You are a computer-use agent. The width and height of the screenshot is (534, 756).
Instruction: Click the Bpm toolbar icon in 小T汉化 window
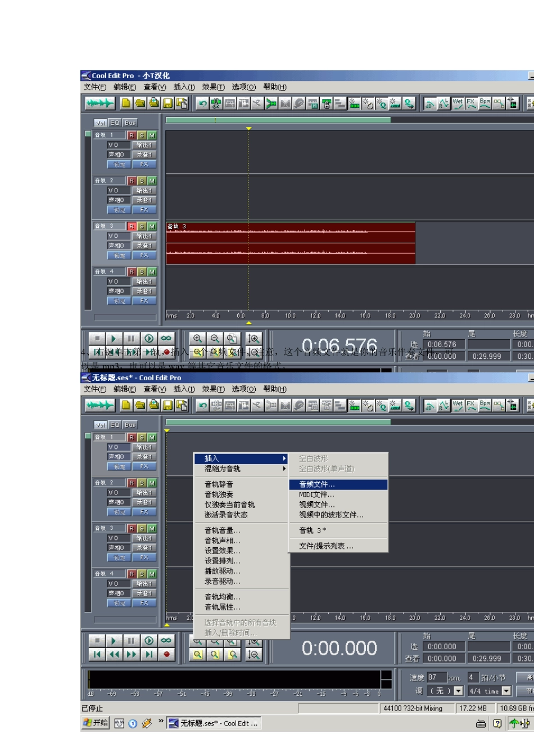click(x=485, y=103)
